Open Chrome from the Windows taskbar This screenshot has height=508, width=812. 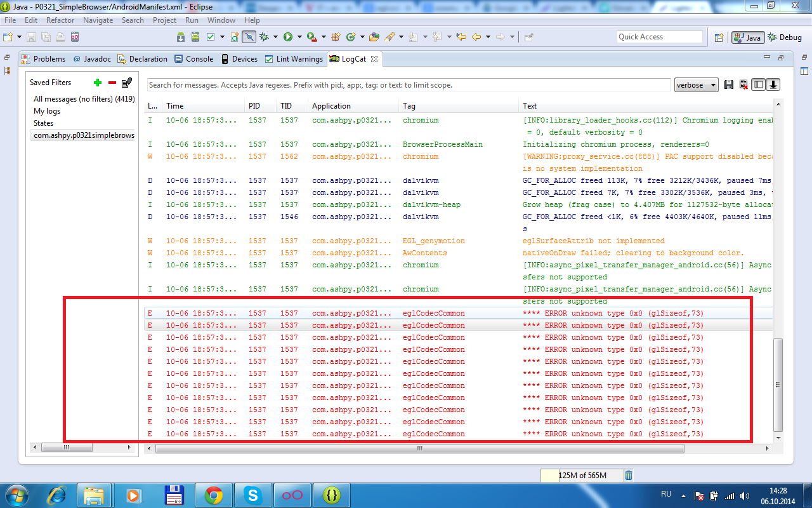[x=213, y=495]
